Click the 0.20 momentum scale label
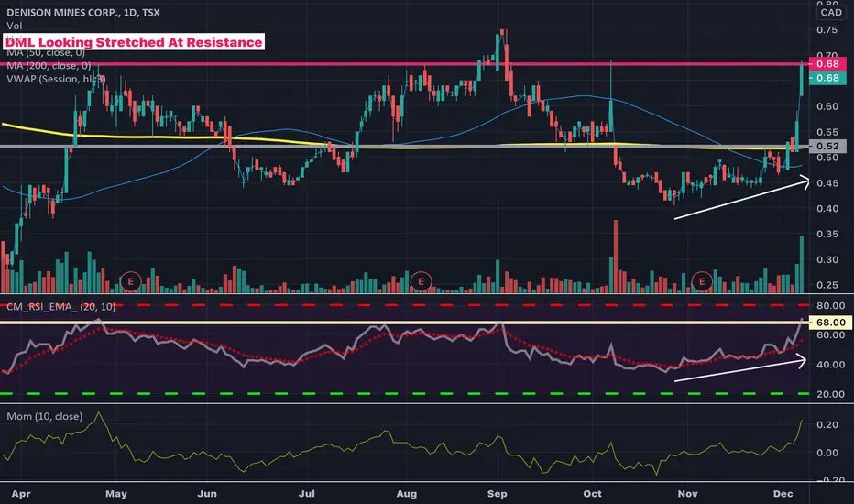 (x=827, y=424)
